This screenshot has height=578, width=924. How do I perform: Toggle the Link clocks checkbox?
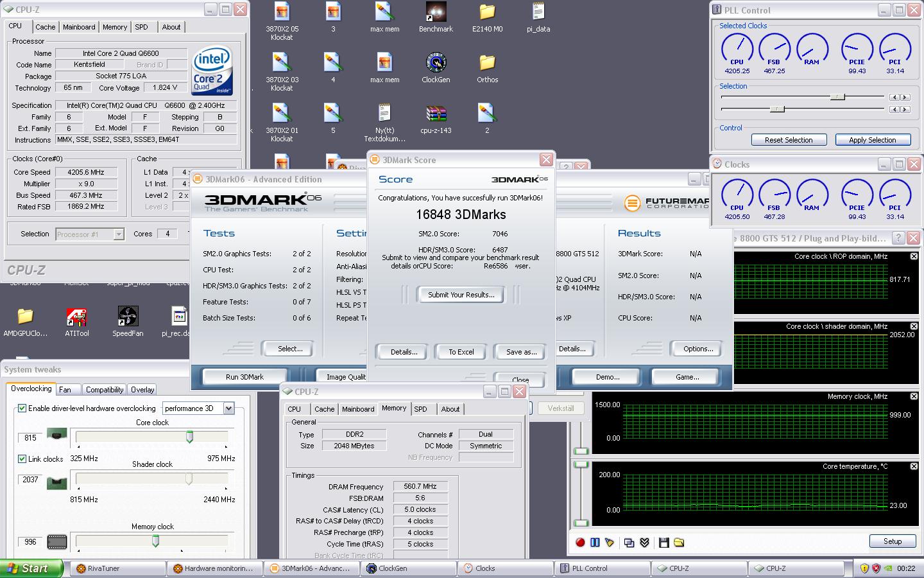[22, 459]
